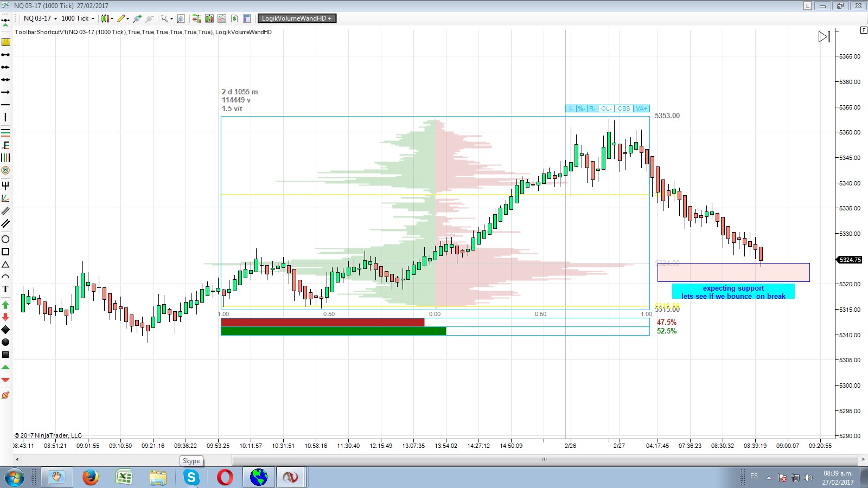Select the green arrow up marker
Screen dimensions: 868x488
(5, 305)
